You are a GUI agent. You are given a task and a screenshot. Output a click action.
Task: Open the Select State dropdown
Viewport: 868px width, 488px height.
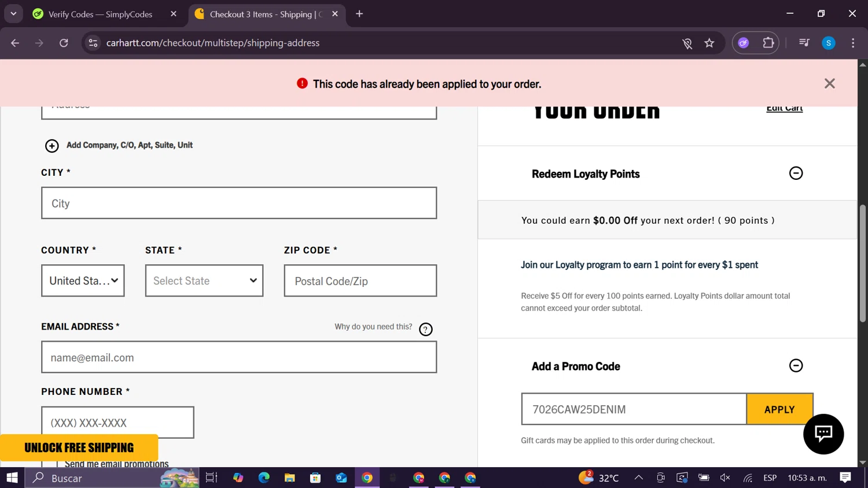tap(204, 280)
